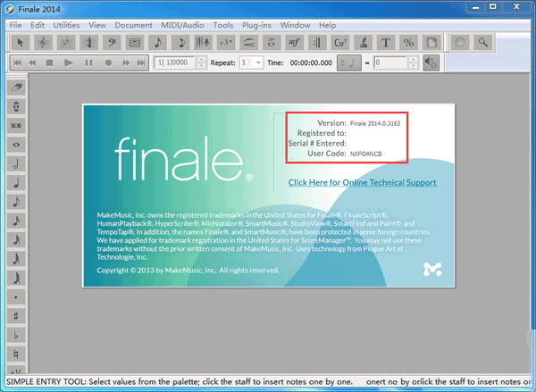This screenshot has height=392, width=536.
Task: Select the Page Layout tool
Action: pos(431,43)
